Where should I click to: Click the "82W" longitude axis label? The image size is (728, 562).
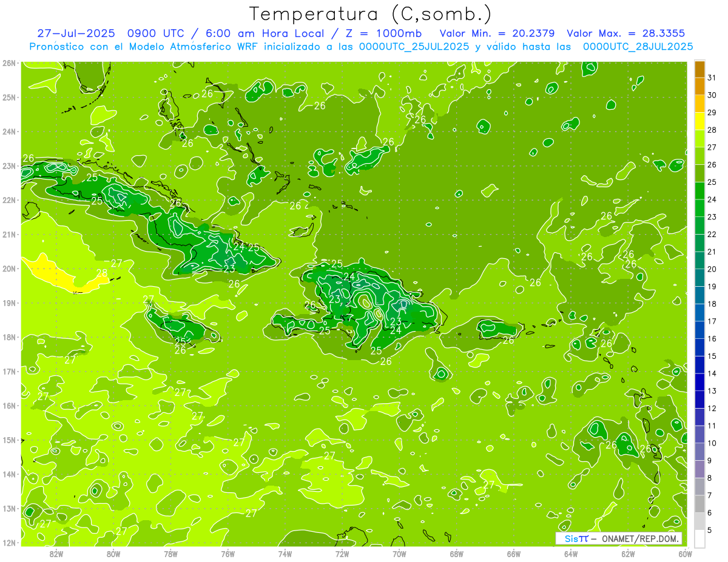[56, 554]
